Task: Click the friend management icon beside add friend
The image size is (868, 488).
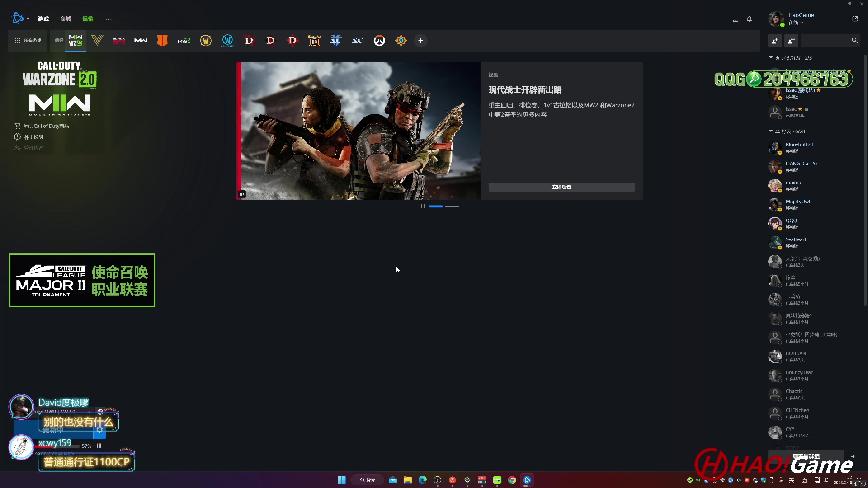Action: coord(791,41)
